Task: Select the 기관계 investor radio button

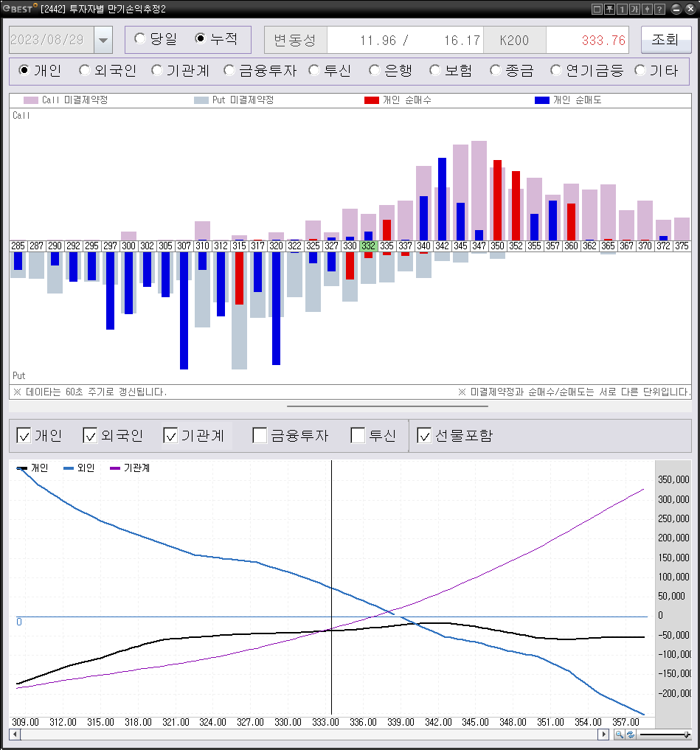Action: [157, 70]
